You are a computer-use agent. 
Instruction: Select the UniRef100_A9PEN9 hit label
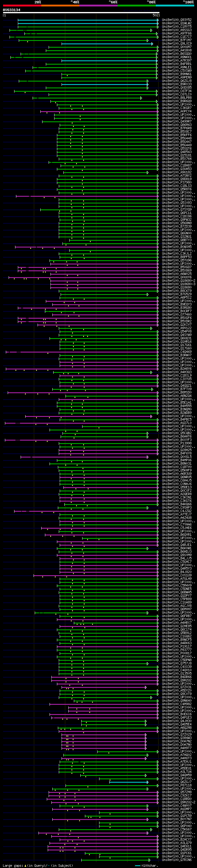(176, 78)
